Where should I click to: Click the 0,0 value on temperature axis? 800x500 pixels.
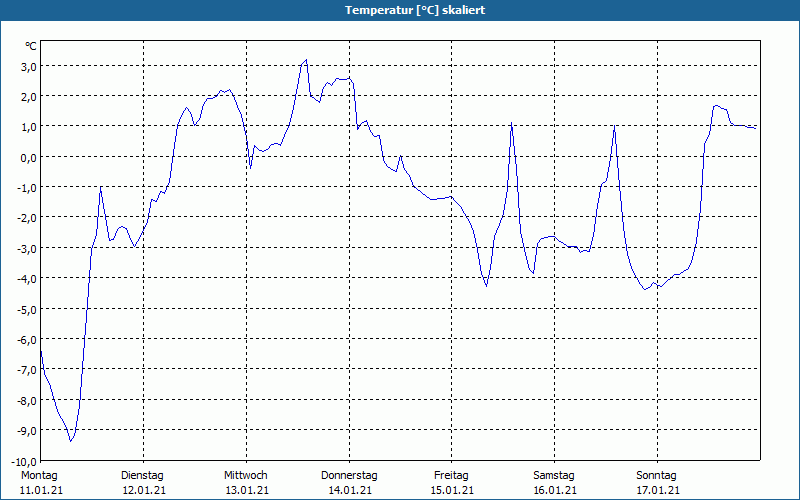point(28,158)
